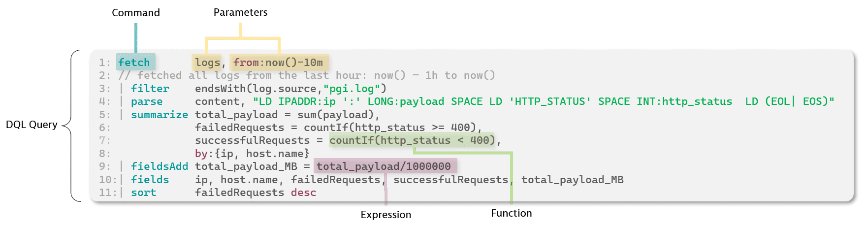Click the "Parameters" annotation label
Viewport: 868px width, 227px height.
point(240,12)
